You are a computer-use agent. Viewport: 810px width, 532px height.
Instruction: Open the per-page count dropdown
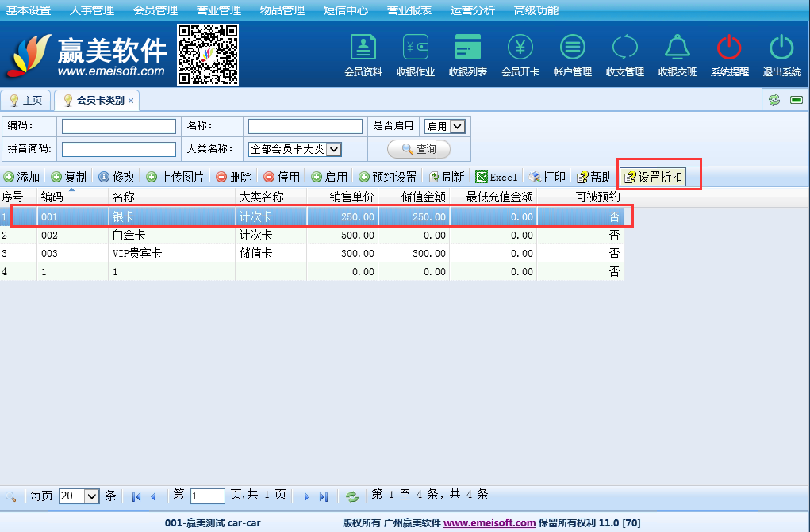[91, 496]
